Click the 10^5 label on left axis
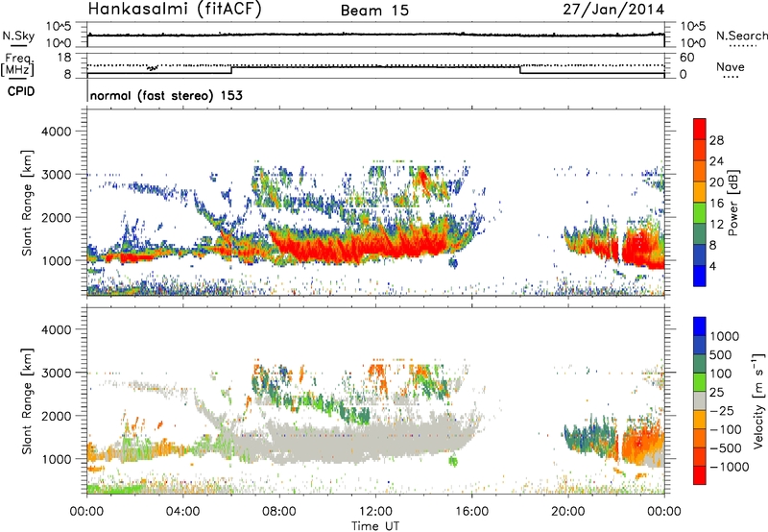The width and height of the screenshot is (768, 532). [x=59, y=27]
